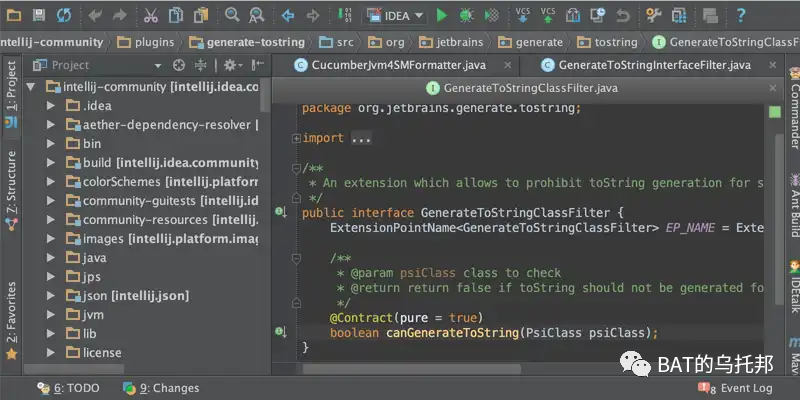The width and height of the screenshot is (800, 400).
Task: Expand the .idea folder
Action: click(x=51, y=106)
